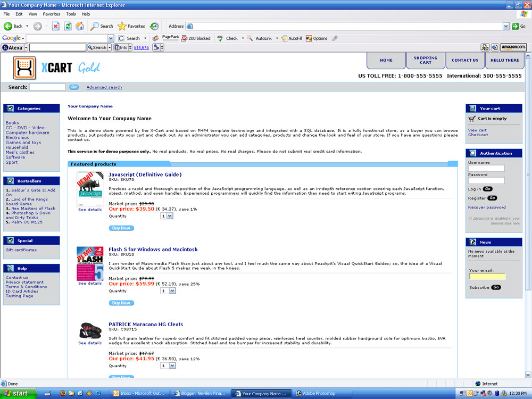Click the Refresh page icon
This screenshot has height=399, width=532.
click(x=68, y=26)
